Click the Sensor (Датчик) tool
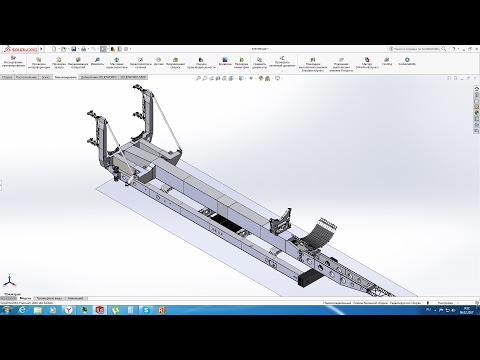 (x=159, y=62)
